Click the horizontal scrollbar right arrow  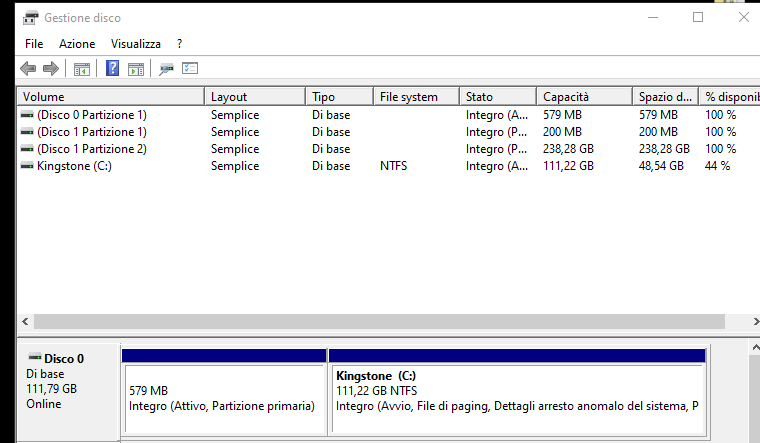[755, 321]
